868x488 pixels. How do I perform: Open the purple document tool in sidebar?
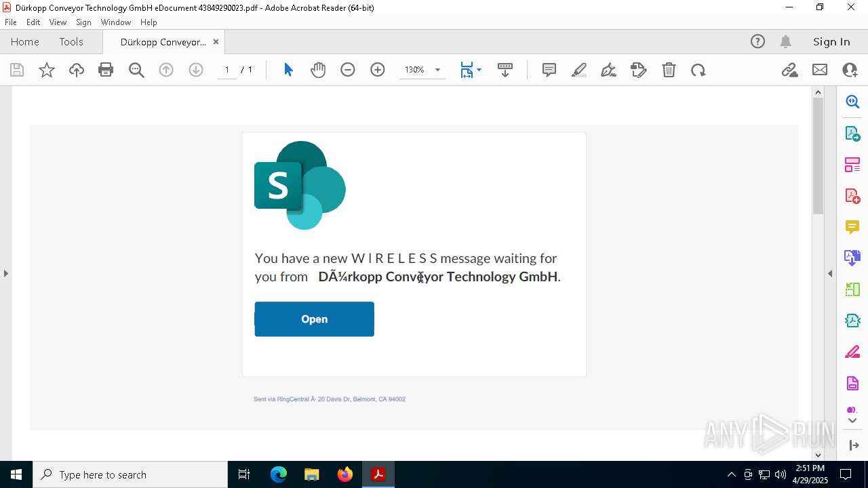click(852, 383)
